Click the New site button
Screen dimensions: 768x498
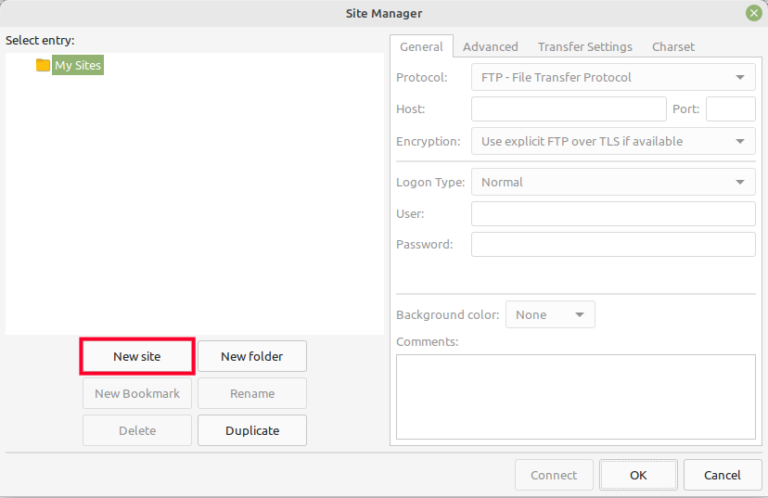137,356
